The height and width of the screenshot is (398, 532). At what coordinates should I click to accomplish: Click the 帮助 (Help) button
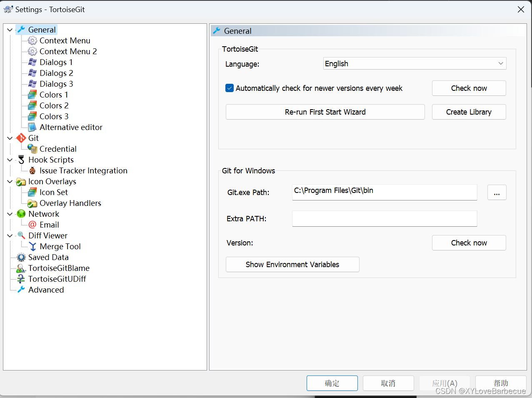coord(501,383)
